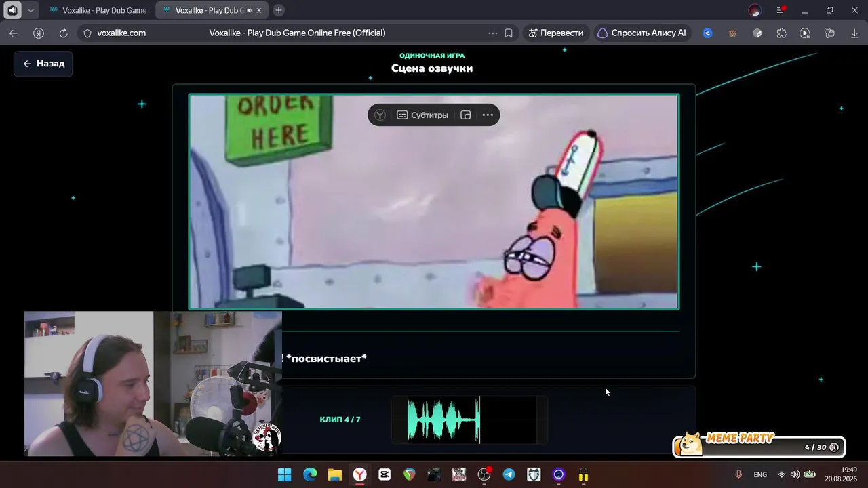Click the recorded audio waveform

pyautogui.click(x=469, y=420)
